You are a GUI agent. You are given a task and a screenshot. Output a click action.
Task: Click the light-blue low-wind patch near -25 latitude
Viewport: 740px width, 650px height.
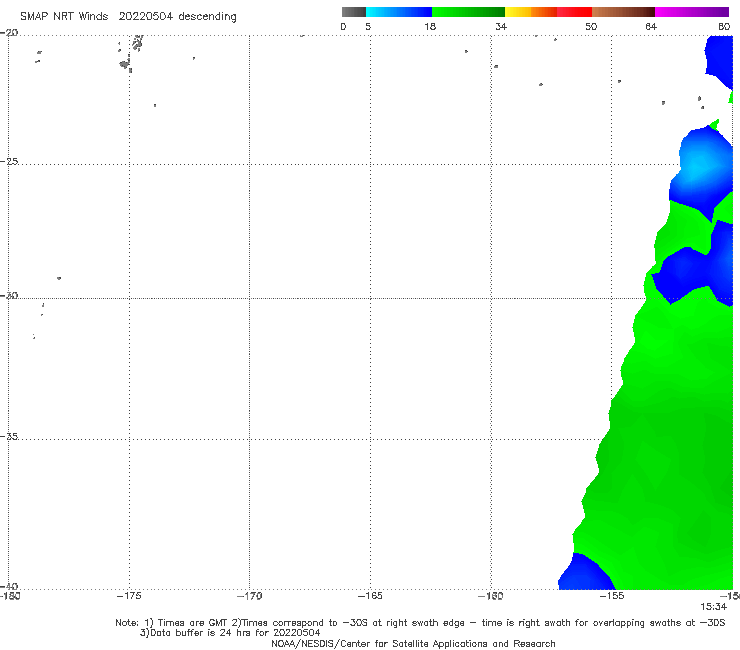(x=702, y=168)
